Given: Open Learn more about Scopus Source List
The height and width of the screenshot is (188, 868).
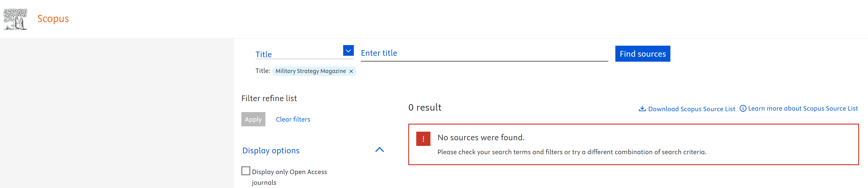Looking at the screenshot, I should click(x=803, y=108).
